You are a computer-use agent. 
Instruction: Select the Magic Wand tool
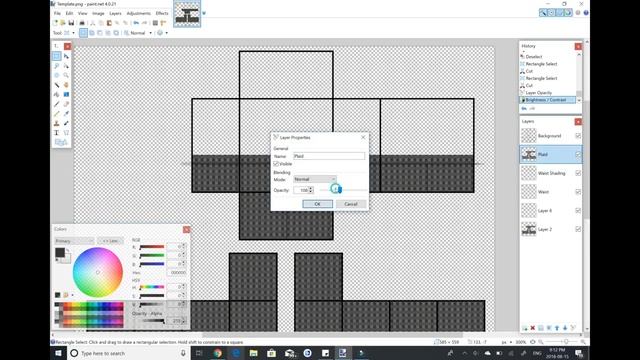(57, 85)
